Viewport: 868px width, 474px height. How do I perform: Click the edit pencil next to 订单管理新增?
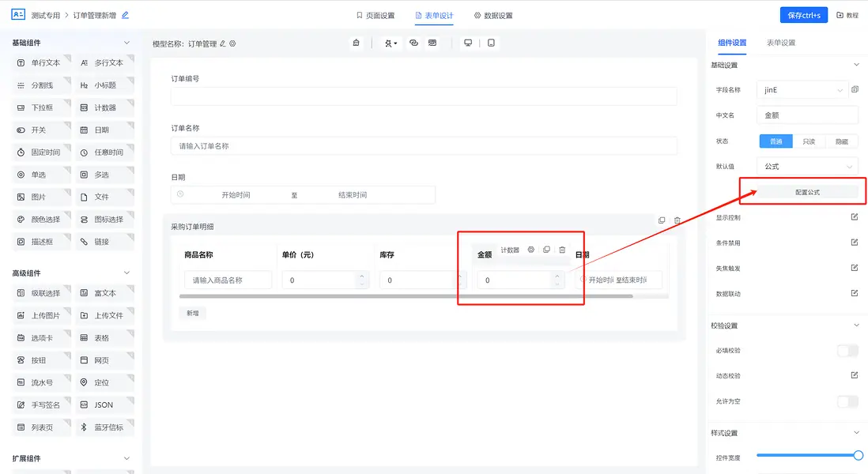coord(125,15)
